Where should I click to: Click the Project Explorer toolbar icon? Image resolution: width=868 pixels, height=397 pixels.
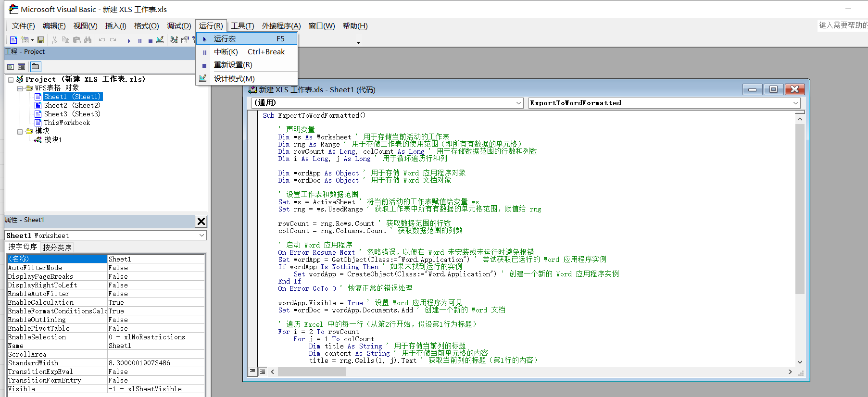pyautogui.click(x=174, y=40)
